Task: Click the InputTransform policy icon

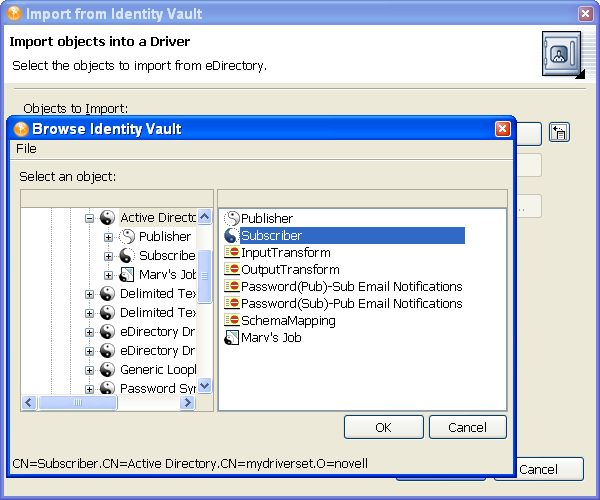Action: (232, 252)
